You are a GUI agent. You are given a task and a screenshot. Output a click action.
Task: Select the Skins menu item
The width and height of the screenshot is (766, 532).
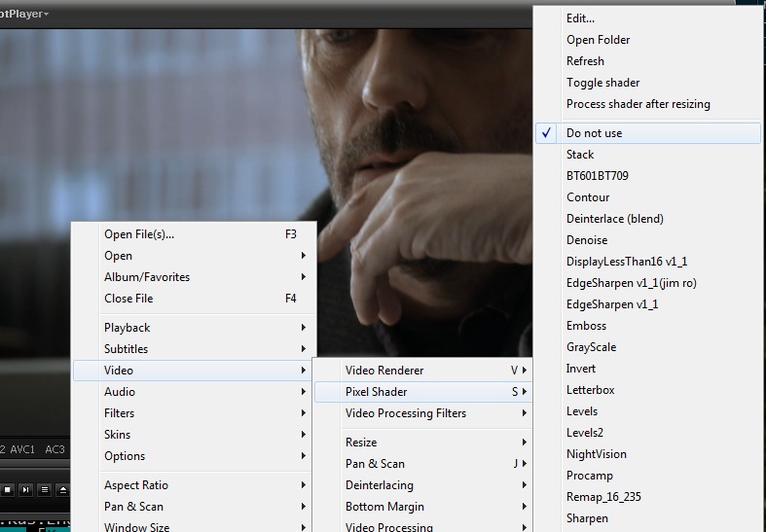[x=117, y=435]
